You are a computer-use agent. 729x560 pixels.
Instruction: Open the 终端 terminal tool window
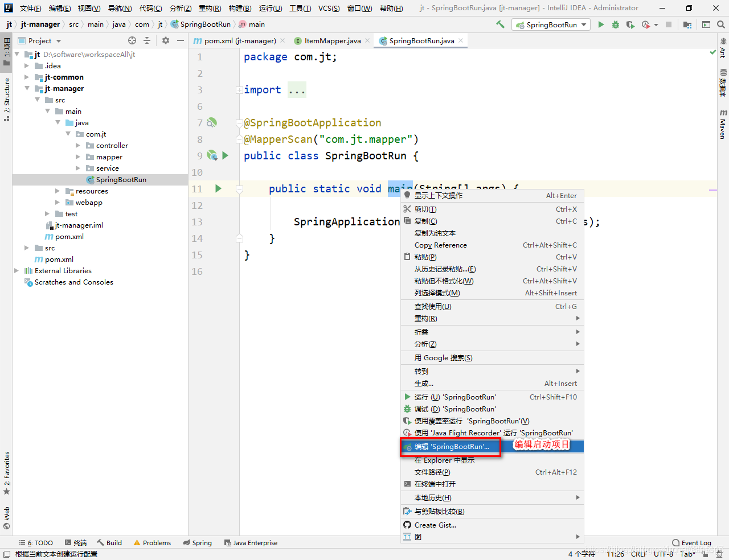[76, 543]
